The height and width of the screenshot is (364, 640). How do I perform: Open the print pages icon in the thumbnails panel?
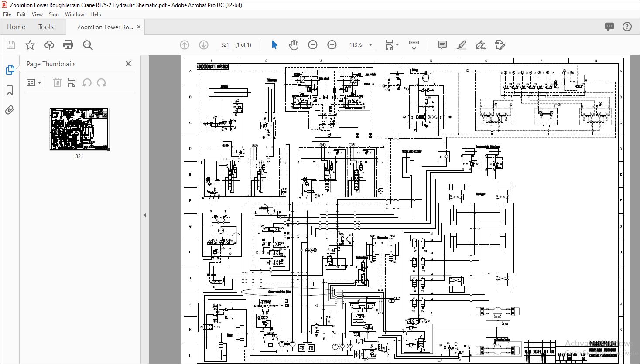pos(72,82)
